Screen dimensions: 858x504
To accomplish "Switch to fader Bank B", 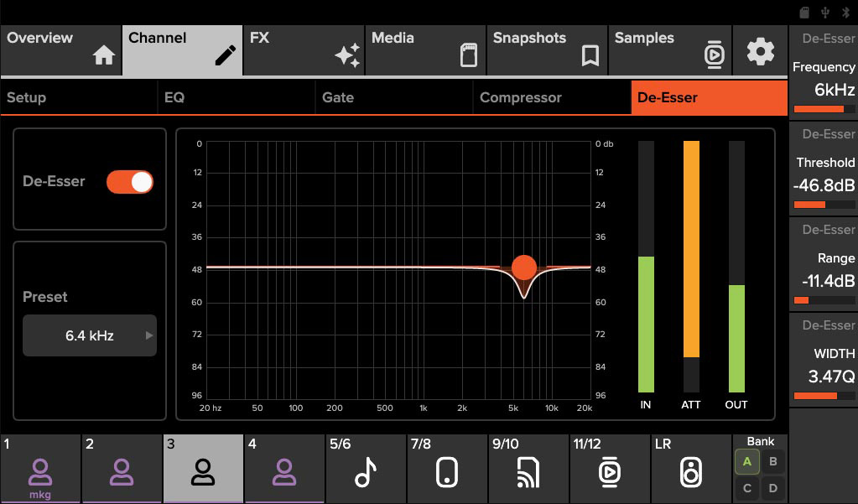I will point(772,461).
